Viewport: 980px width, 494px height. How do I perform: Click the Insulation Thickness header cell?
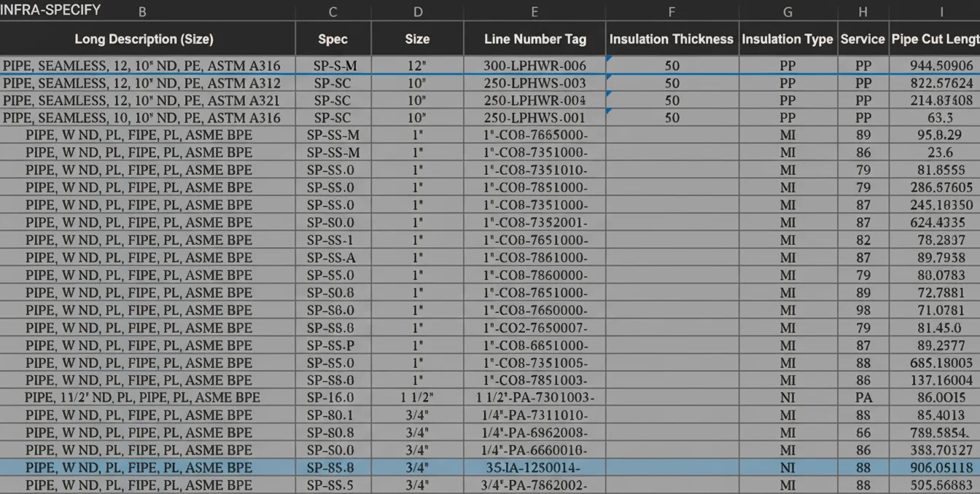(672, 39)
